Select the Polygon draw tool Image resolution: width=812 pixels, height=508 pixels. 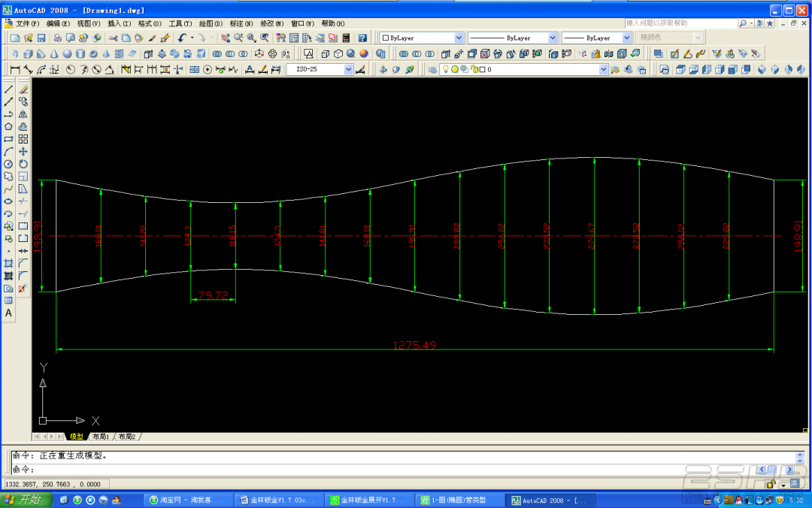coord(8,127)
